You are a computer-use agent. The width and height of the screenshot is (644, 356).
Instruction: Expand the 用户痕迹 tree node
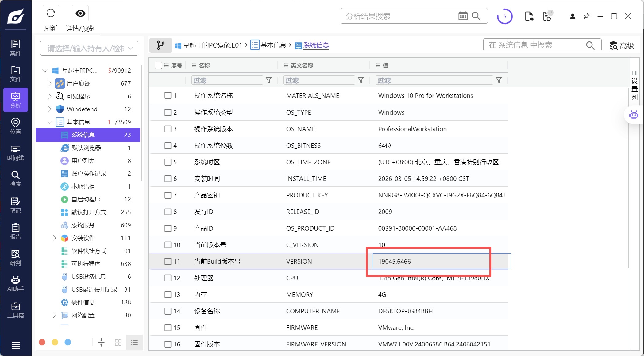[50, 83]
